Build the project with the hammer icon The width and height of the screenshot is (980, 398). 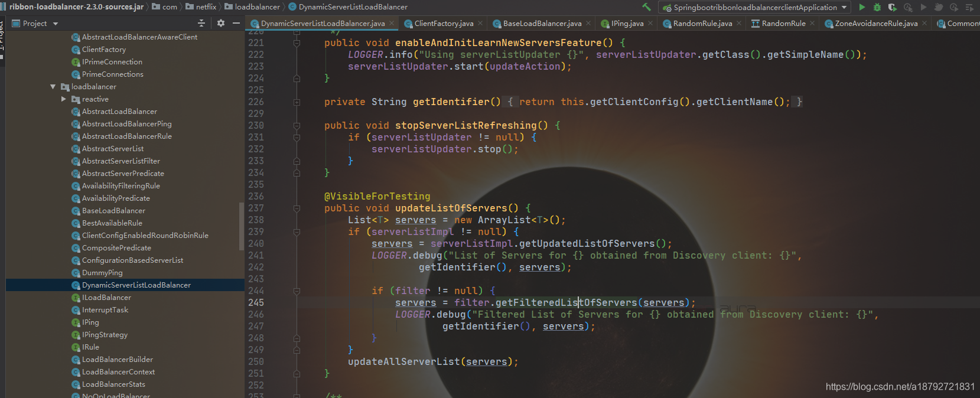(646, 7)
